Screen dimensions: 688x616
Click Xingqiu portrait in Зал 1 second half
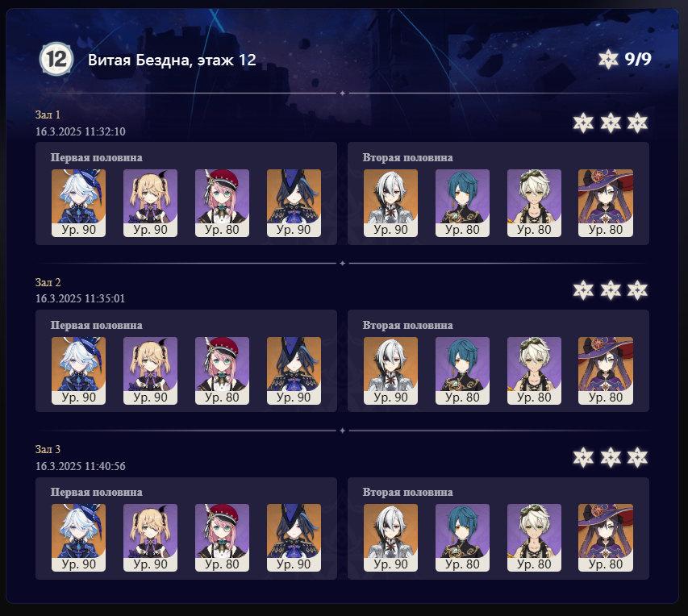click(462, 203)
